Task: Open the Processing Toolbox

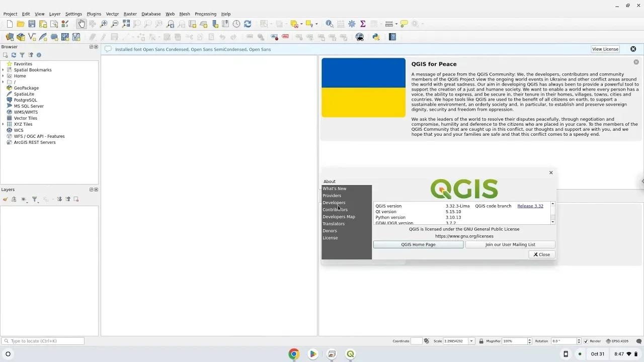Action: [x=352, y=24]
